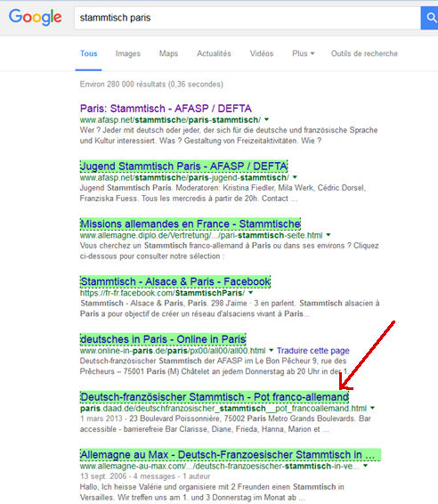Expand arrow next to facebook.com/StammtischParis URL
Viewport: 438px width, 504px height.
pos(250,293)
